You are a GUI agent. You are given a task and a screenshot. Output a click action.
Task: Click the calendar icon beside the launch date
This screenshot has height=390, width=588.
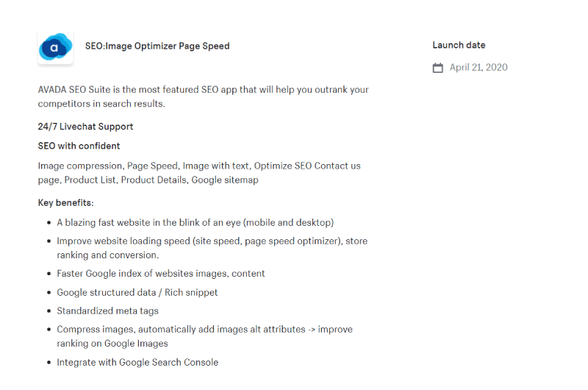pos(437,68)
